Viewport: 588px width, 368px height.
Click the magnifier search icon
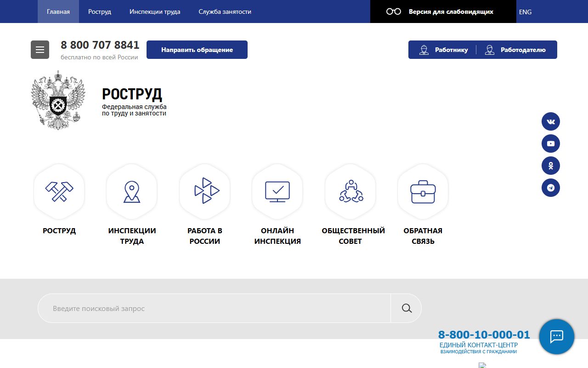(x=407, y=308)
